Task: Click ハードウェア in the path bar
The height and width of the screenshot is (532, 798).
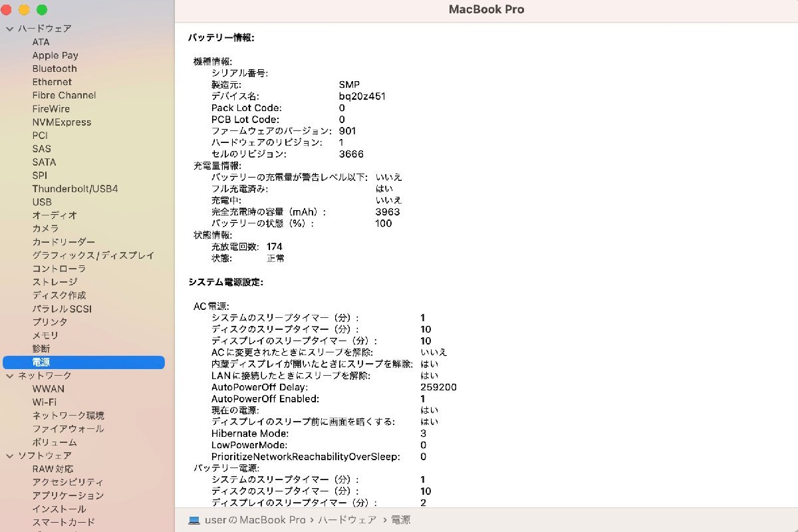Action: coord(347,520)
